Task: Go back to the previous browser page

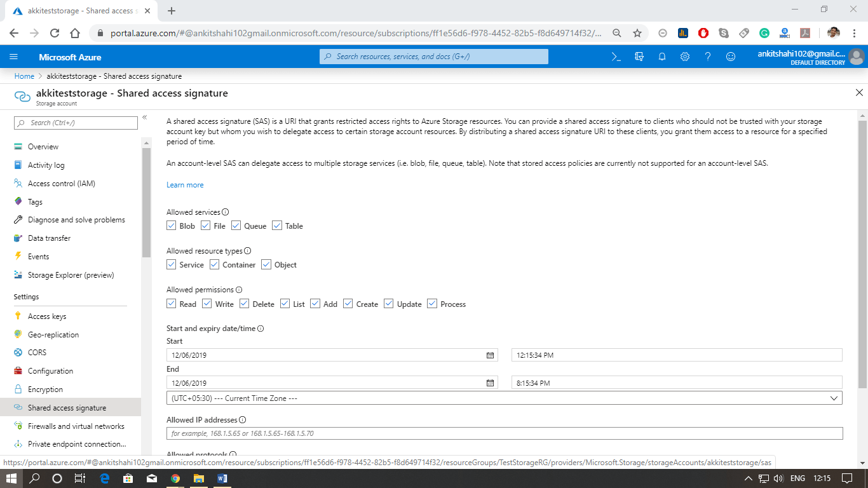Action: (x=14, y=33)
